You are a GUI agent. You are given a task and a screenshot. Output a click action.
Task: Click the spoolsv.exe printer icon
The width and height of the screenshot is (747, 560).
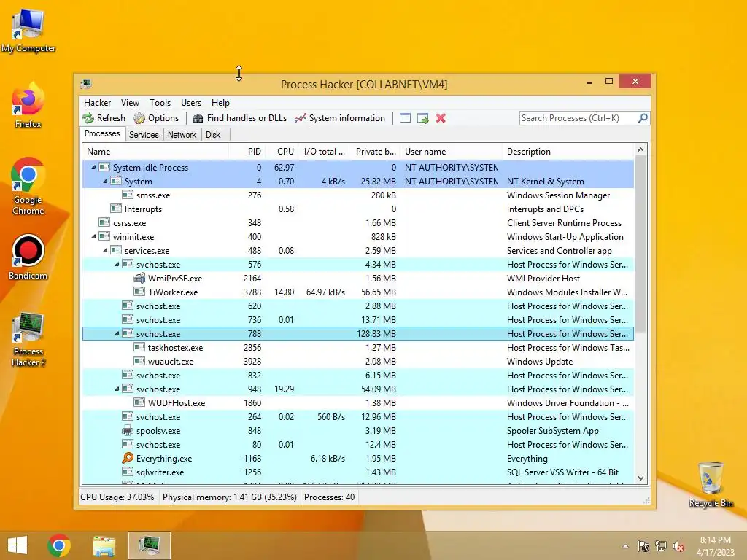coord(127,430)
